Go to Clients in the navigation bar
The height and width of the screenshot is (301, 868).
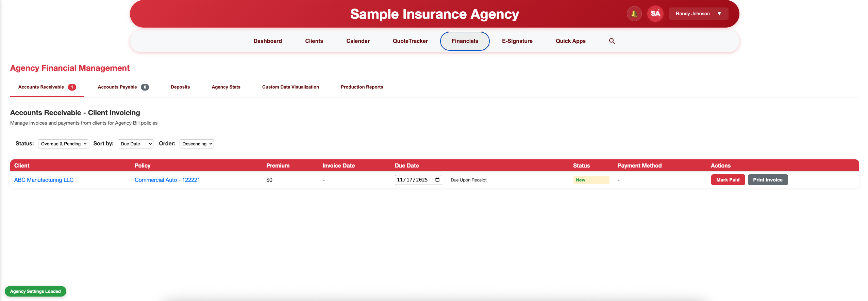point(314,41)
